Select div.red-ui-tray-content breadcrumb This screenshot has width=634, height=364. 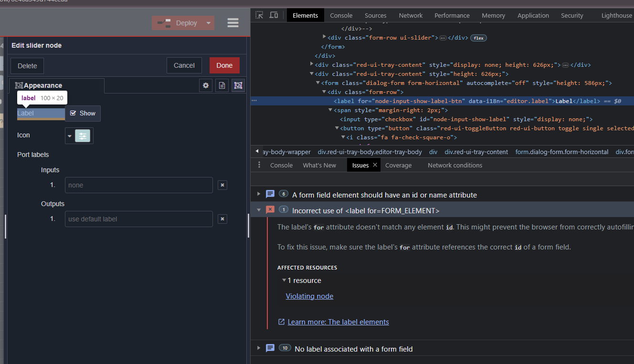point(476,152)
